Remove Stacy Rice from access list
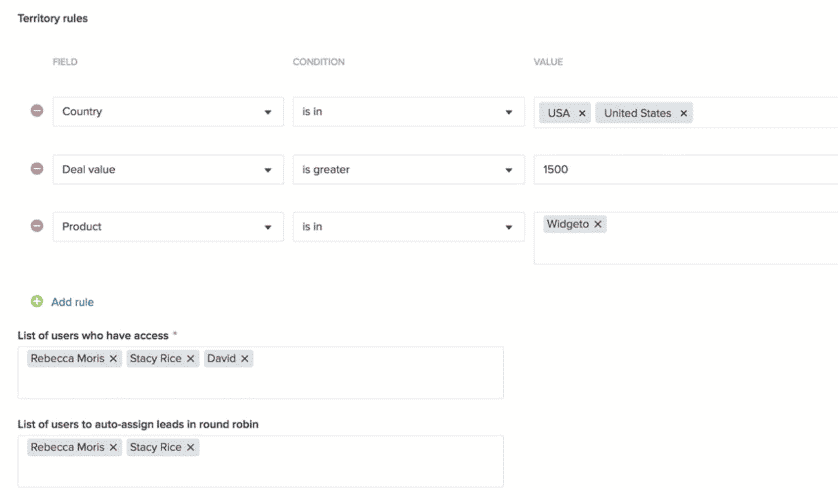Screen dimensions: 838x490 point(191,358)
